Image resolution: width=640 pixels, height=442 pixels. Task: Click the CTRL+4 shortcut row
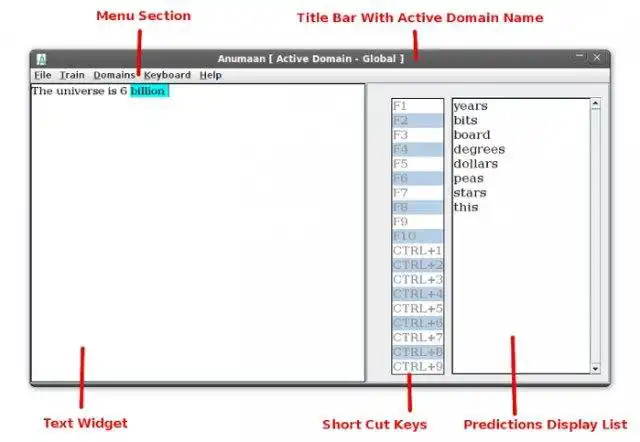[418, 294]
